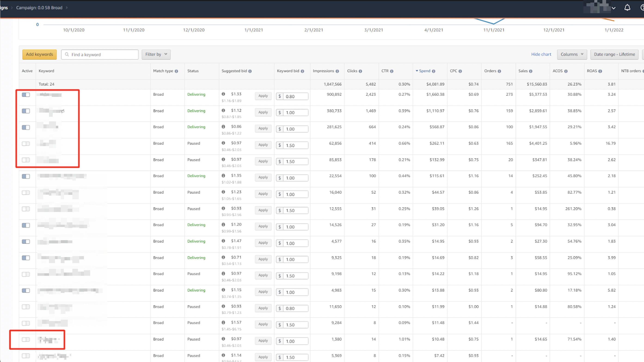The width and height of the screenshot is (644, 362).
Task: Activate the keyword toggle in the bottom highlighted row
Action: 25,340
